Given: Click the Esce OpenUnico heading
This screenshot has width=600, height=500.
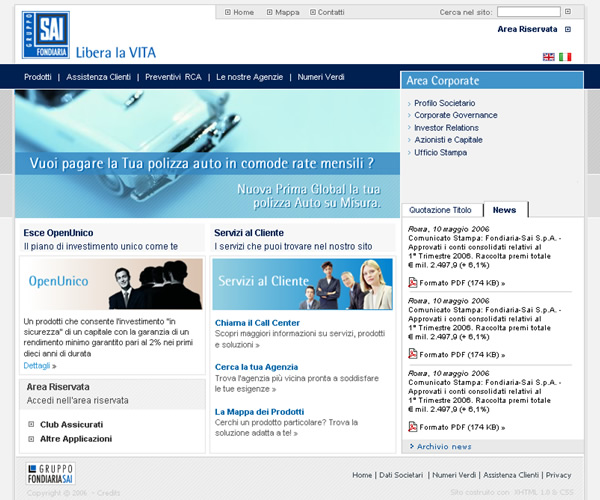Looking at the screenshot, I should pos(58,233).
